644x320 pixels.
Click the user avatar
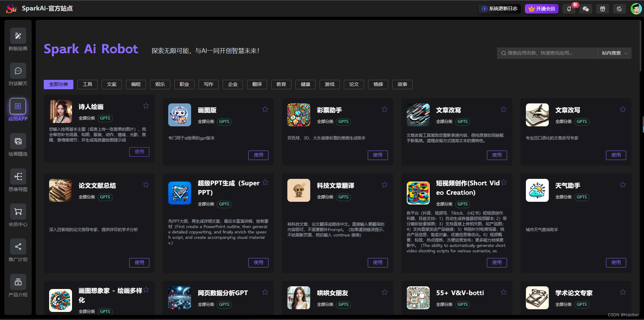[636, 9]
